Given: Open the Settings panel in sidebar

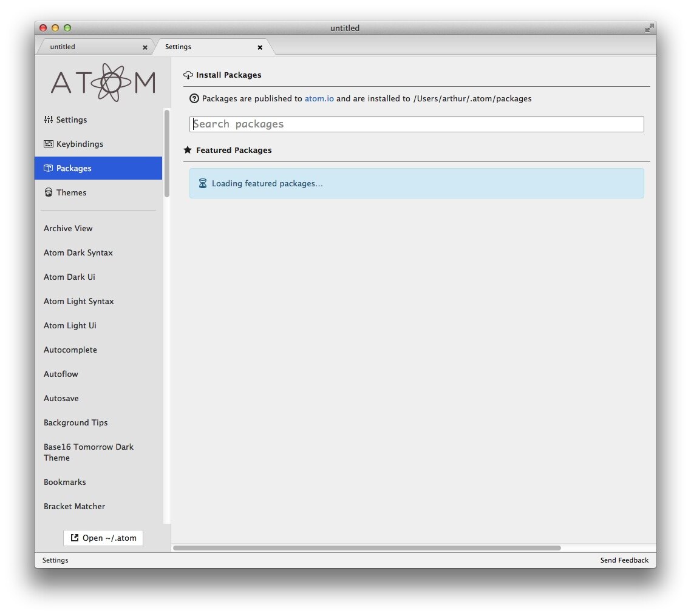Looking at the screenshot, I should tap(98, 120).
